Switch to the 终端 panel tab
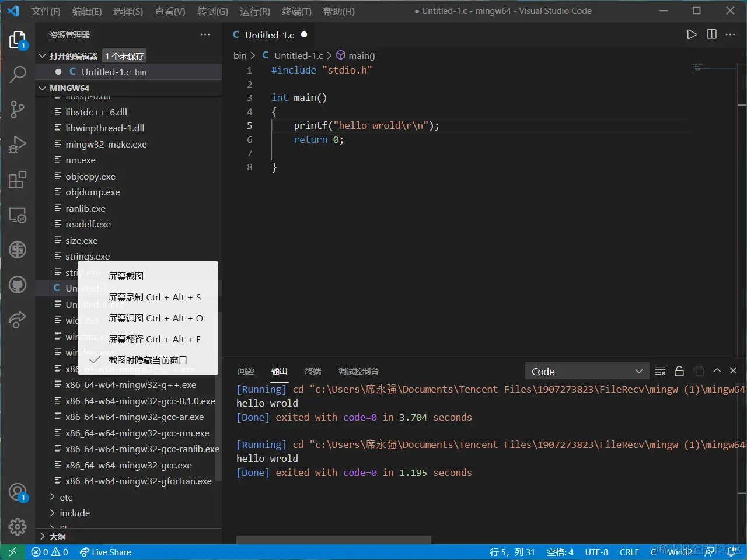 [x=313, y=371]
